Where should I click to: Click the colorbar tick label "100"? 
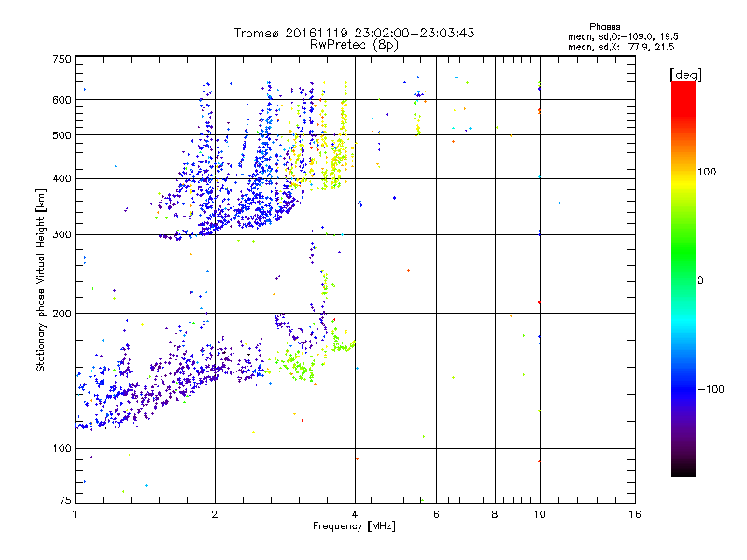click(707, 172)
